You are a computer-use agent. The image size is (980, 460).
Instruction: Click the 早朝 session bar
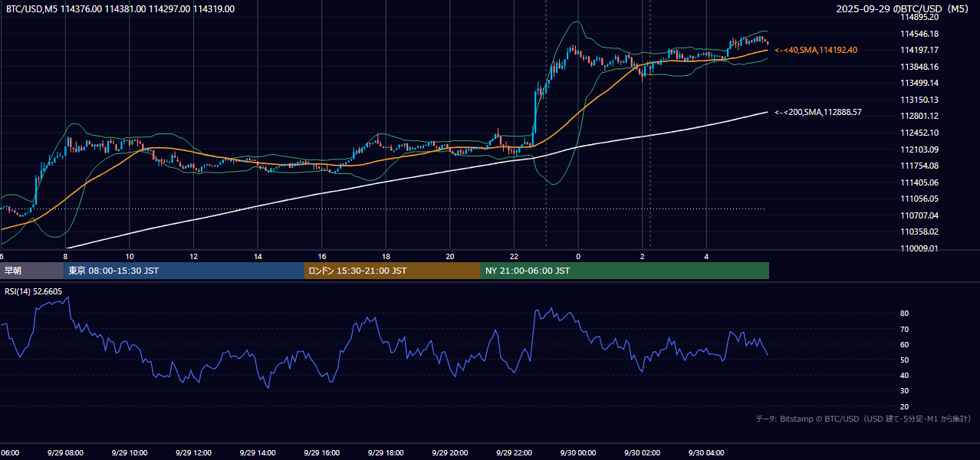coord(32,271)
